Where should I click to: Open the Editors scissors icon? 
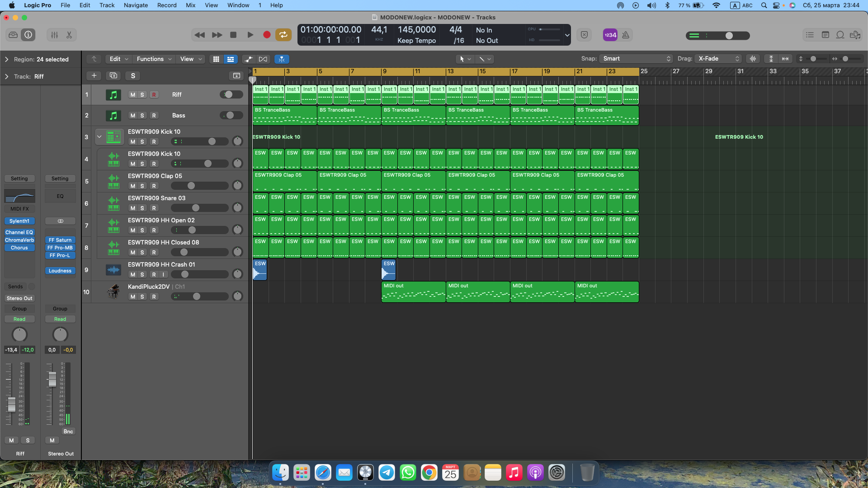tap(69, 35)
